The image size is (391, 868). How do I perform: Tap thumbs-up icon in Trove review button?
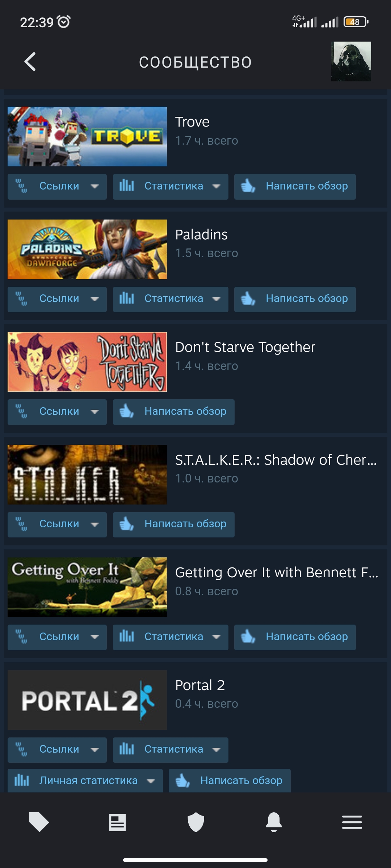(248, 186)
